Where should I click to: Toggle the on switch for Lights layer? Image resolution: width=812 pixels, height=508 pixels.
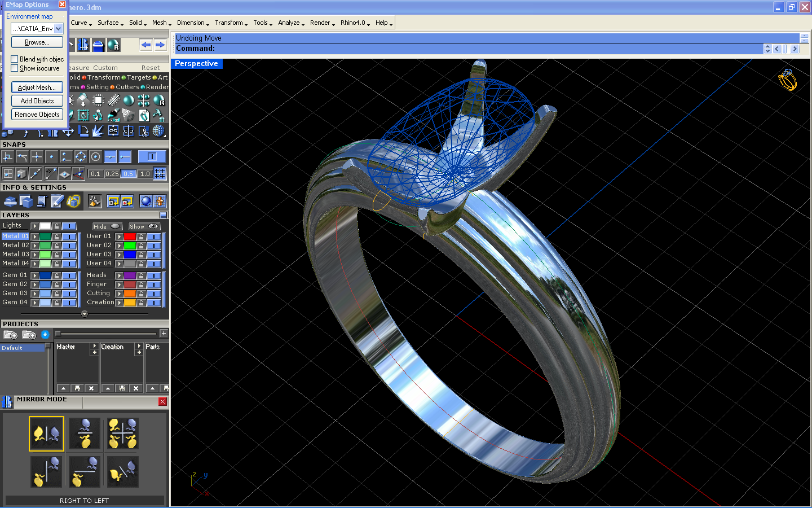click(x=69, y=226)
